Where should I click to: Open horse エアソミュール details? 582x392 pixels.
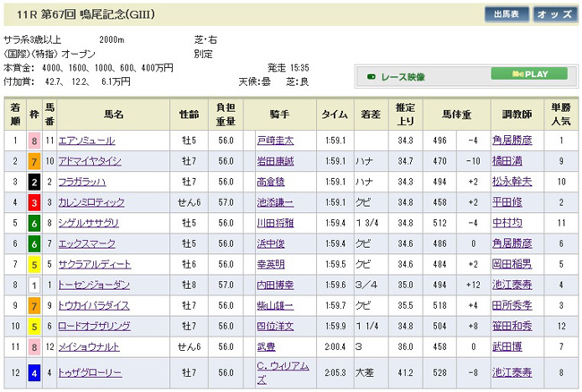(x=87, y=141)
